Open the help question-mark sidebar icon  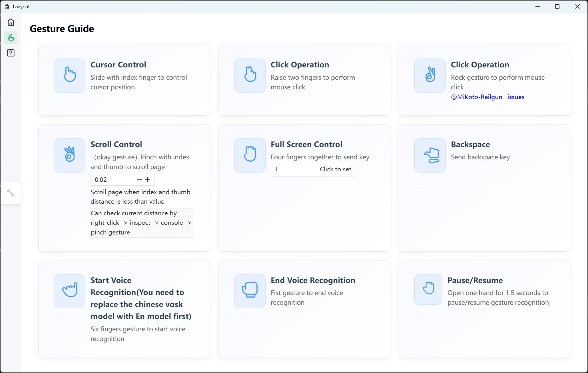pyautogui.click(x=11, y=53)
